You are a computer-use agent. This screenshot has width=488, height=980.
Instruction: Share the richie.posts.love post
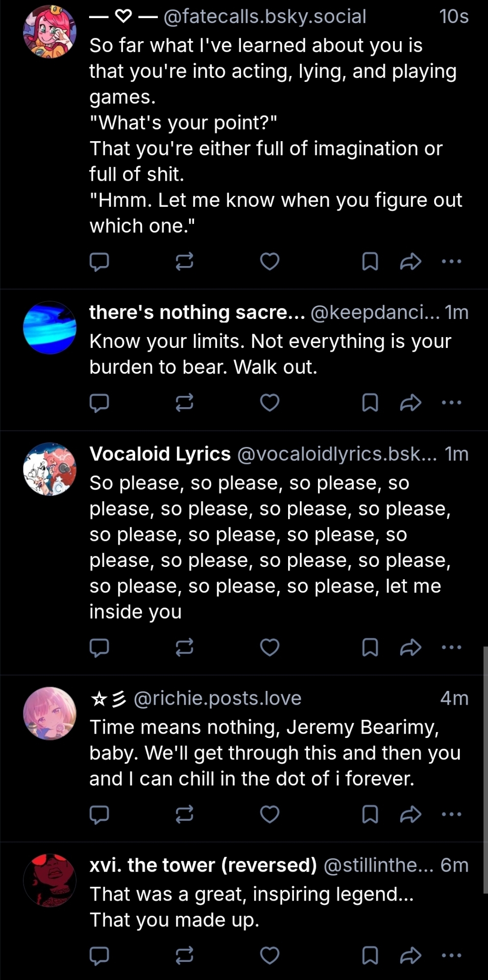tap(411, 814)
